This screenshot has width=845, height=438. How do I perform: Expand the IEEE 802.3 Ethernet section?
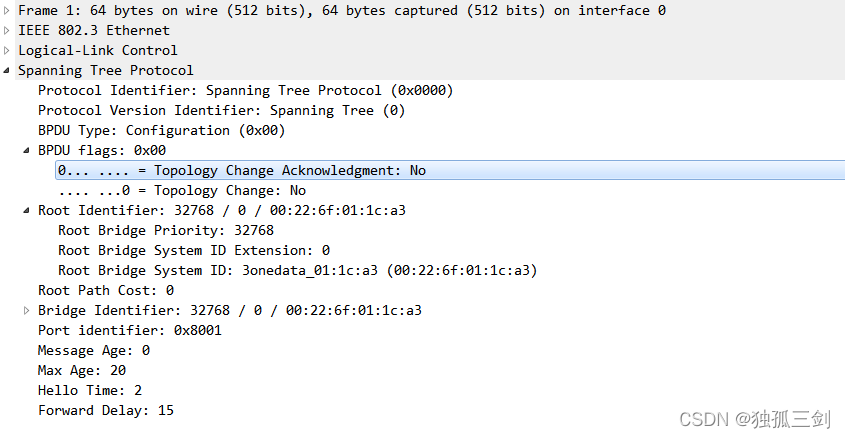8,30
